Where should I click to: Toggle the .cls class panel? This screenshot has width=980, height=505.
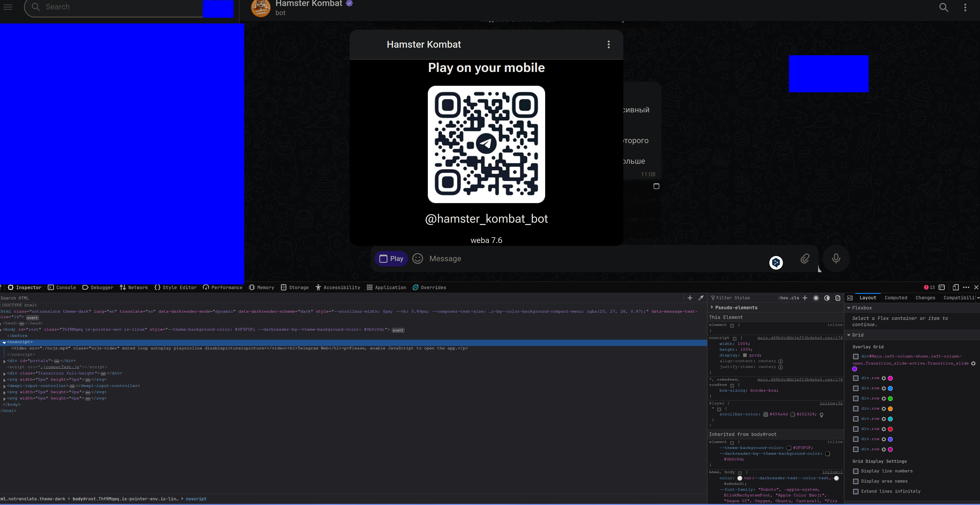pos(794,298)
